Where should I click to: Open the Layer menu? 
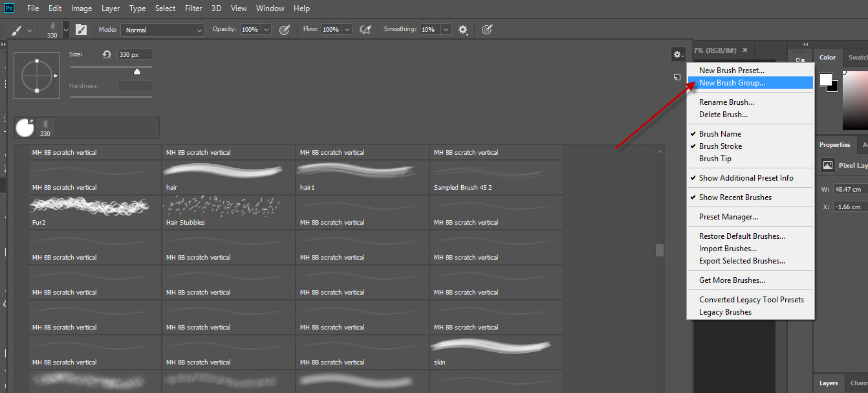click(111, 8)
